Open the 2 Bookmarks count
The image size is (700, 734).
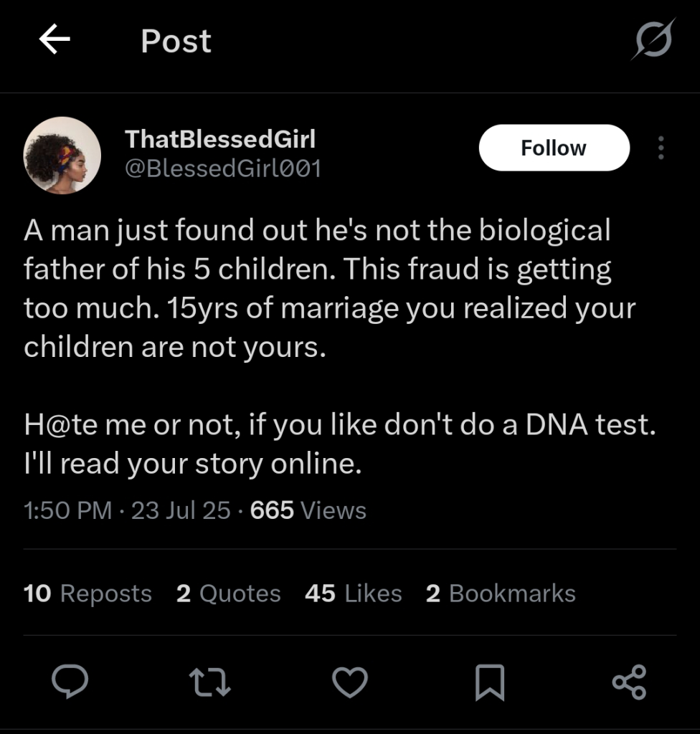pyautogui.click(x=501, y=594)
